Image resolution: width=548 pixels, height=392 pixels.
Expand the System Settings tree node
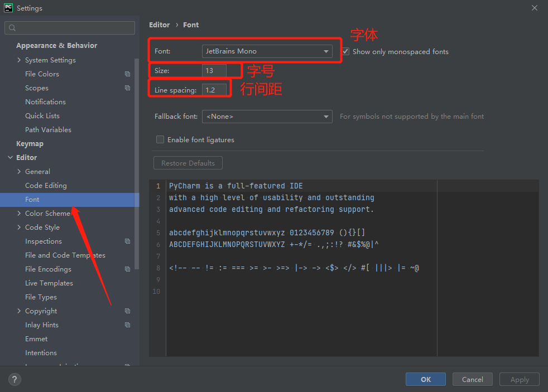coord(19,60)
